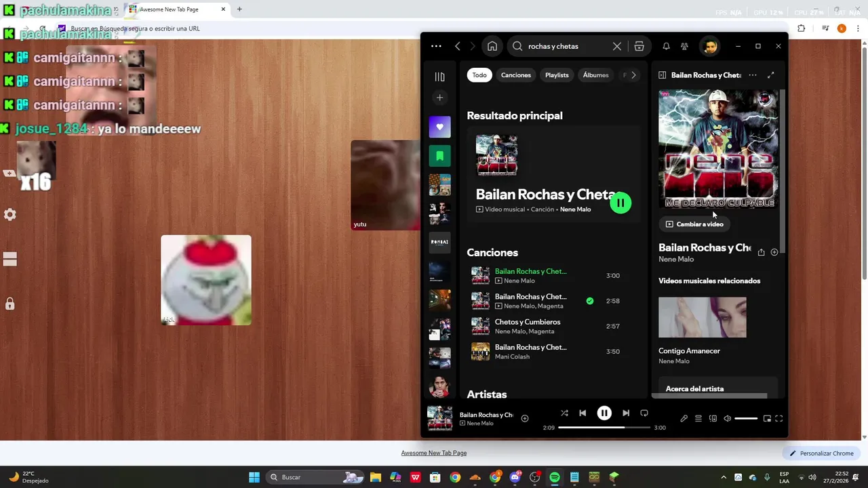Click Windows taskbar Buscar search box

[315, 477]
